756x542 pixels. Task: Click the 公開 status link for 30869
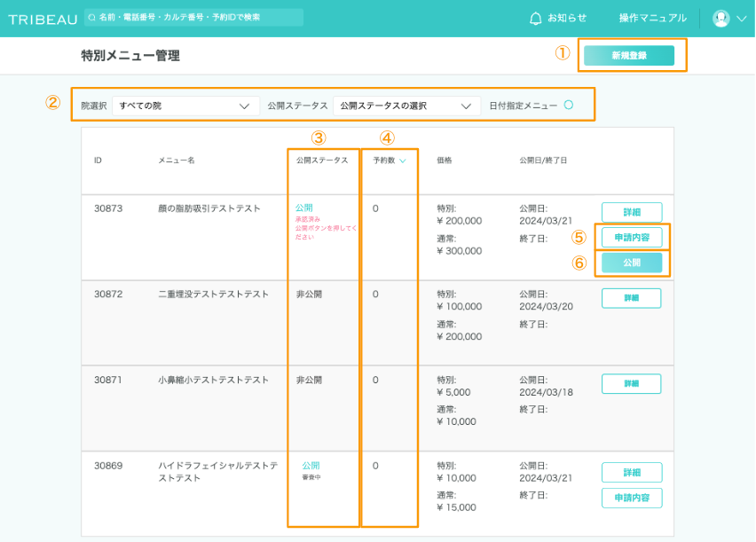311,465
